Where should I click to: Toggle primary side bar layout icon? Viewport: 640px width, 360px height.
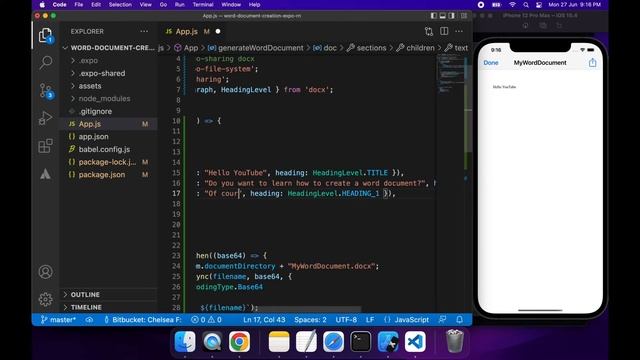[x=433, y=16]
